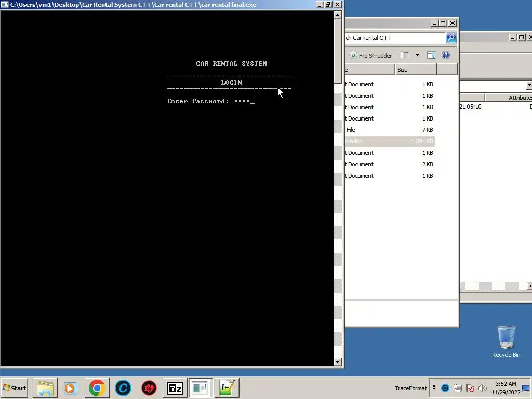The width and height of the screenshot is (532, 399).
Task: Select the 7 KB File row
Action: [x=390, y=130]
